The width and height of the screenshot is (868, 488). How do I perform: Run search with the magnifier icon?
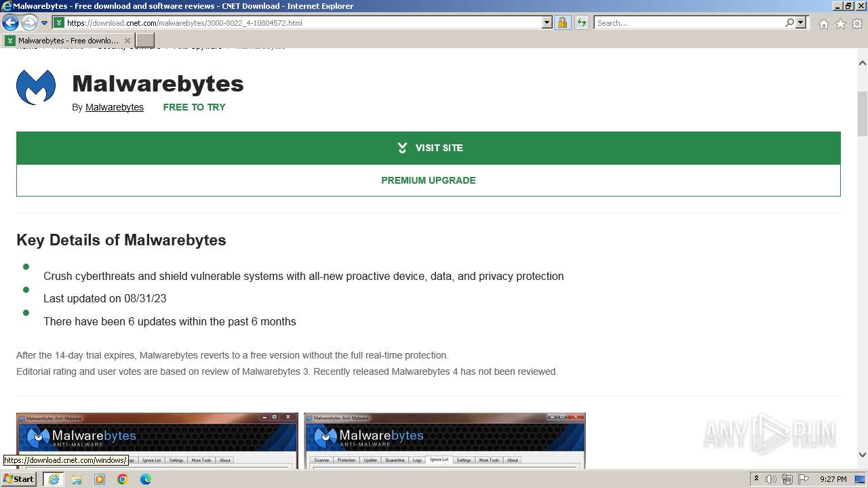click(x=789, y=22)
